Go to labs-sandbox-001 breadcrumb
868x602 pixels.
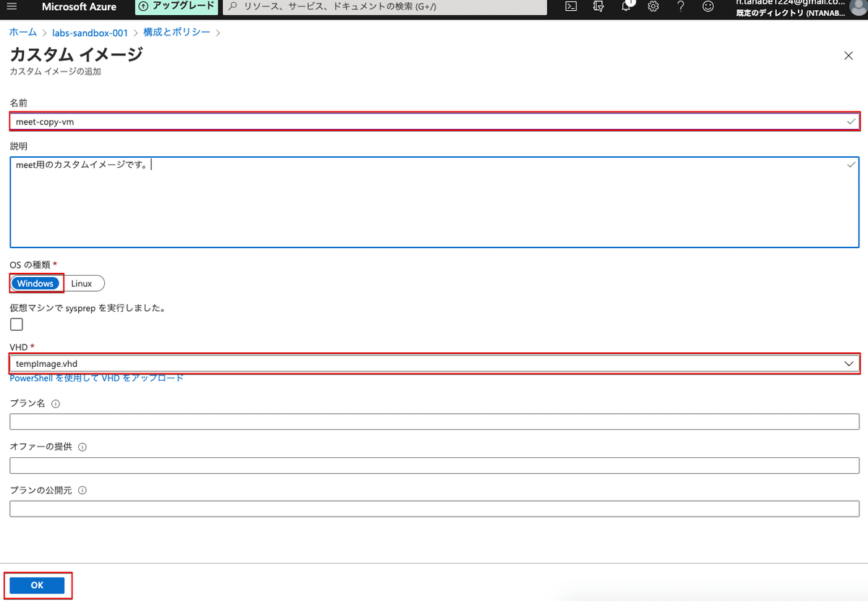pos(90,33)
